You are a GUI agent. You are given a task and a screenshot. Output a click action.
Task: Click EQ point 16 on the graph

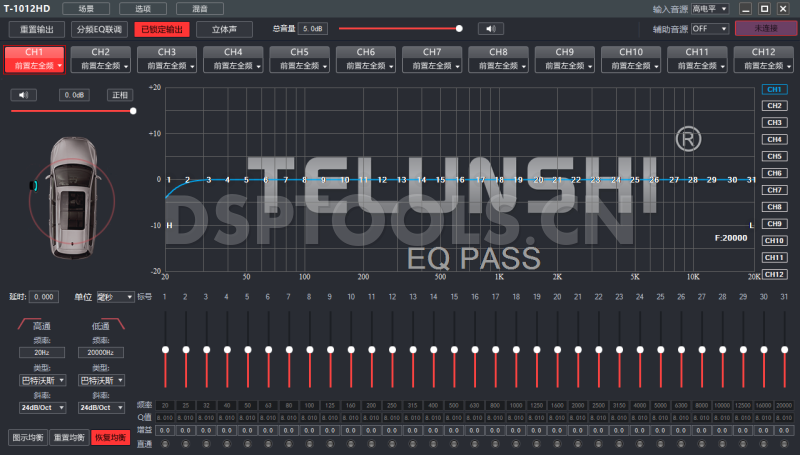461,180
